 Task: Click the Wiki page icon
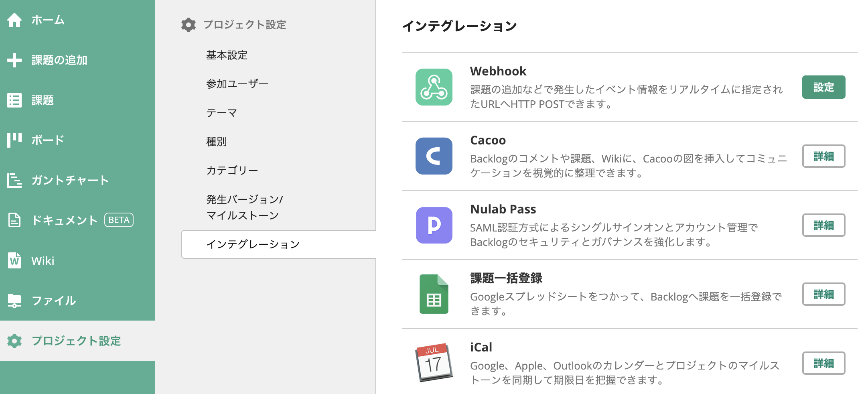coord(14,260)
